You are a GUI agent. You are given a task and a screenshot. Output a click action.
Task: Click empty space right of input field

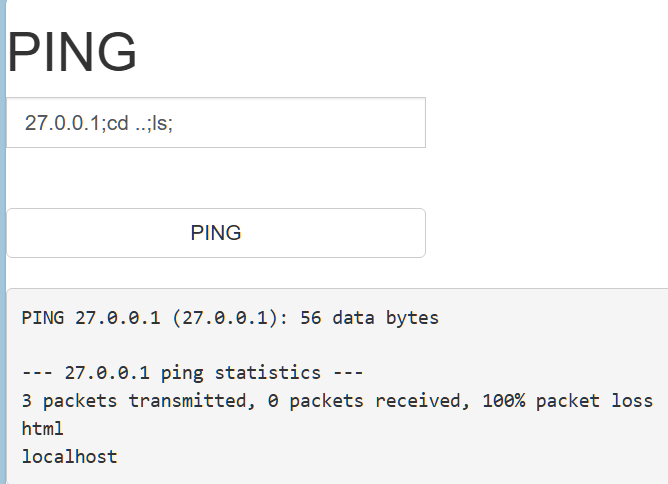(x=540, y=123)
